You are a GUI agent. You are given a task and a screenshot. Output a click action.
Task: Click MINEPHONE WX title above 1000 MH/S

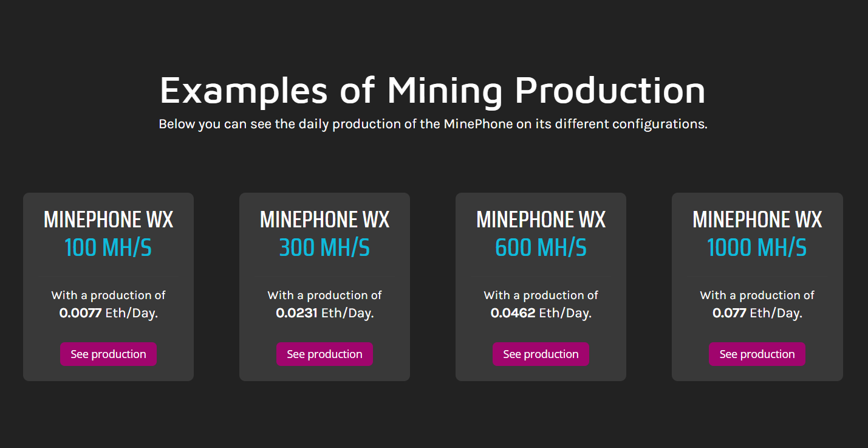[x=757, y=219]
